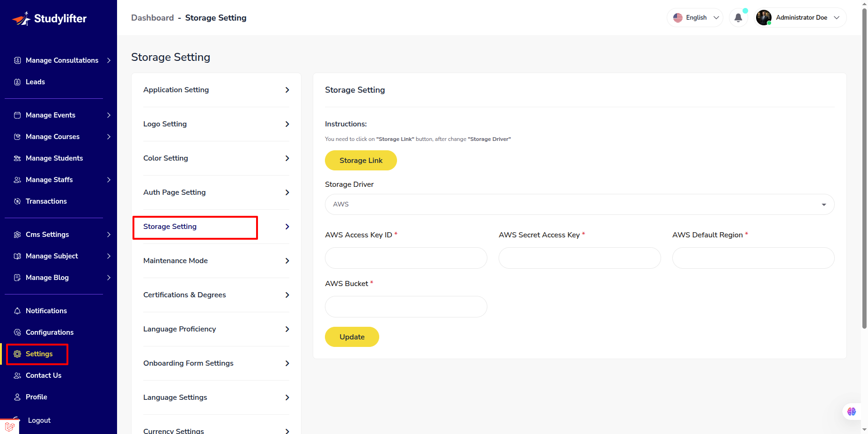
Task: Open Maintenance Mode tab
Action: point(216,261)
